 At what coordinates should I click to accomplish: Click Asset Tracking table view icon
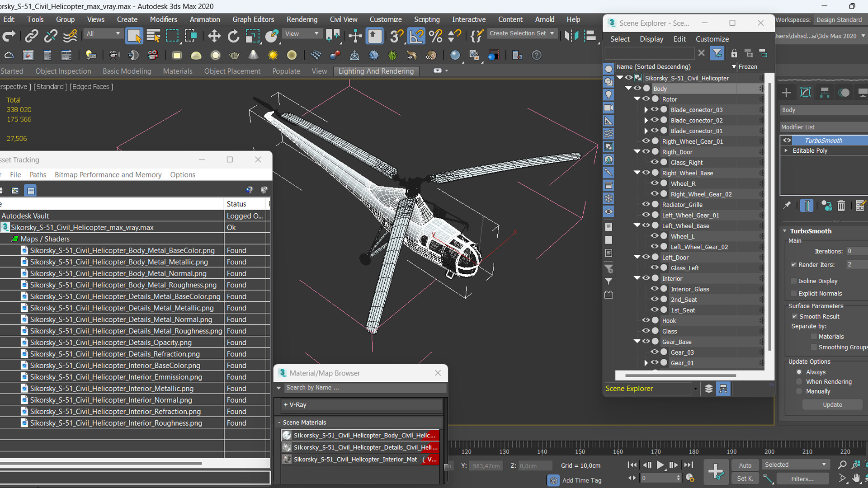coord(31,191)
